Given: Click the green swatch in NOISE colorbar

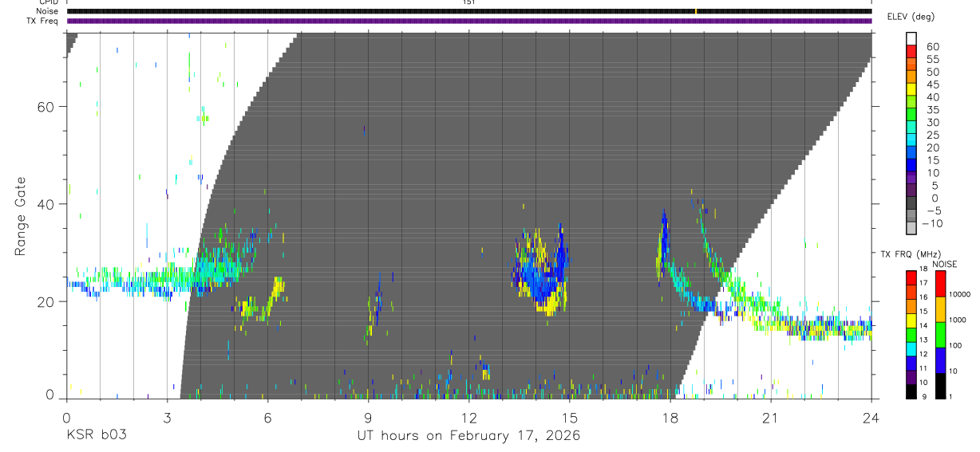Looking at the screenshot, I should pyautogui.click(x=940, y=334).
